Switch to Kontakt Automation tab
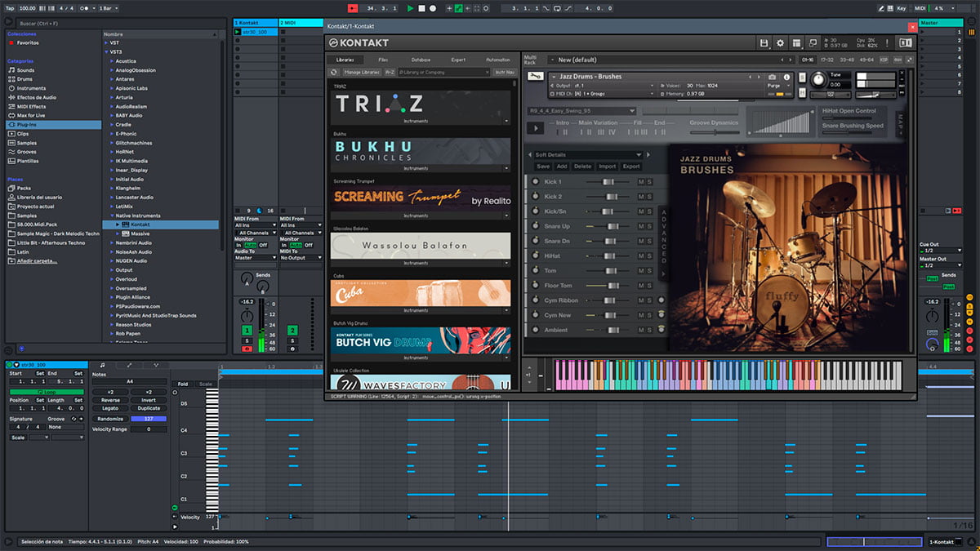 [x=497, y=60]
